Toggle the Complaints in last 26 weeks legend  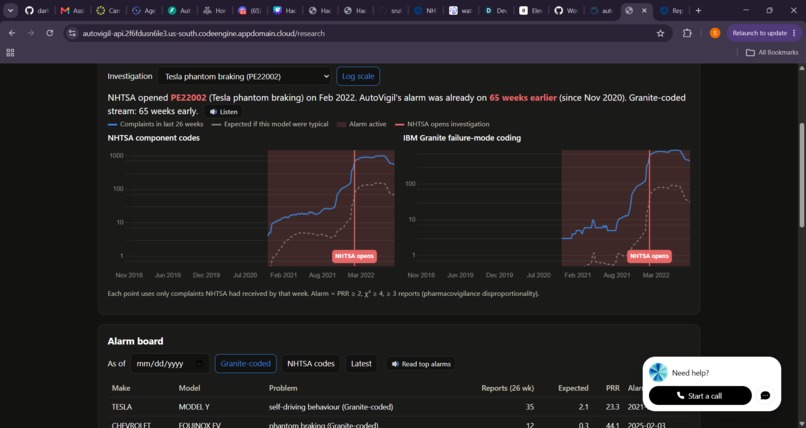pos(155,124)
